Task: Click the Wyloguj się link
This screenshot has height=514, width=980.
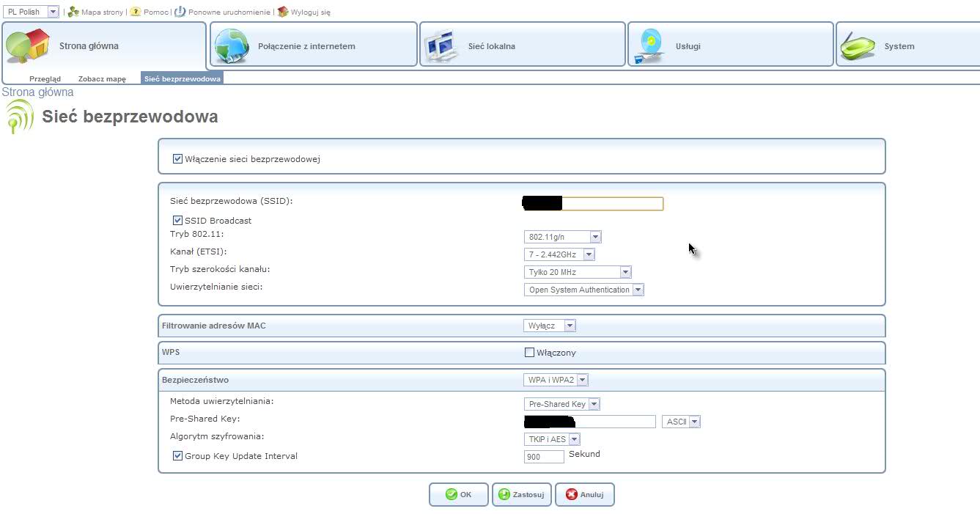Action: [x=310, y=12]
